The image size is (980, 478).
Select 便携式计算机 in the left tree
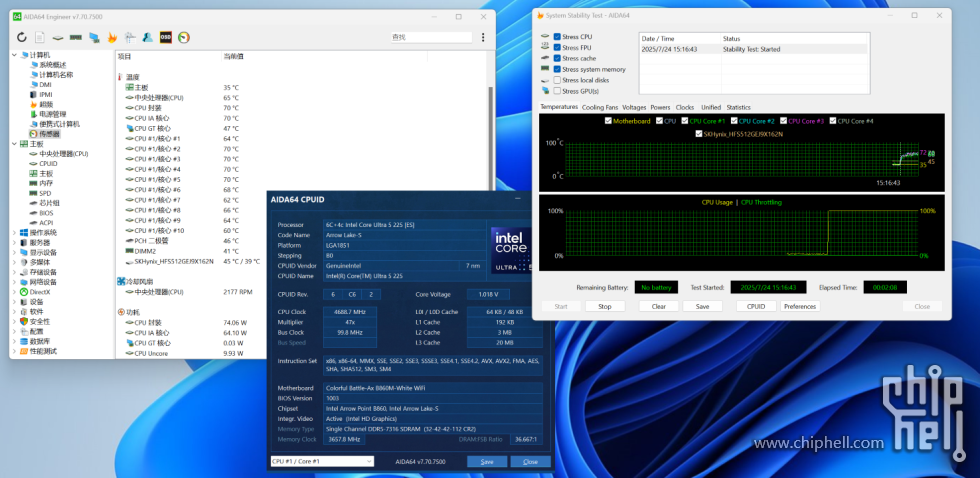pos(54,124)
